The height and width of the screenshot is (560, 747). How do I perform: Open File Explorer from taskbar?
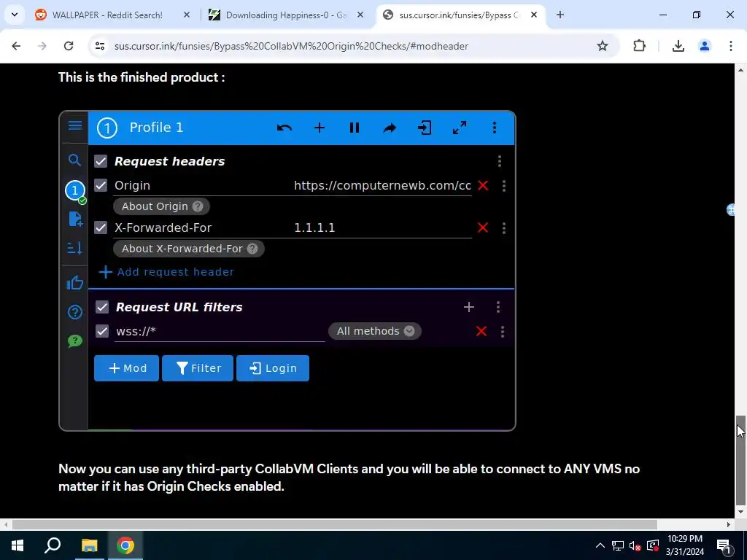click(89, 545)
